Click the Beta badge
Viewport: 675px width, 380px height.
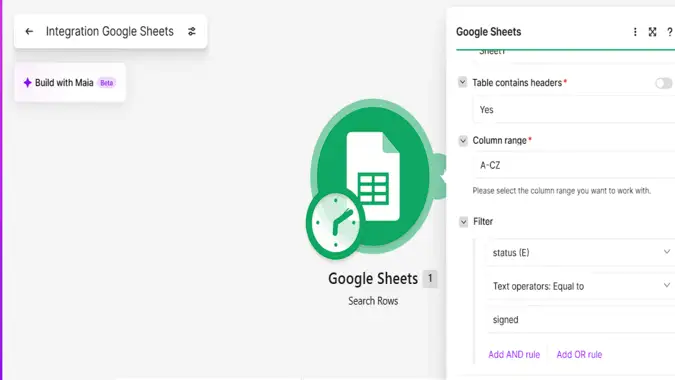(107, 83)
